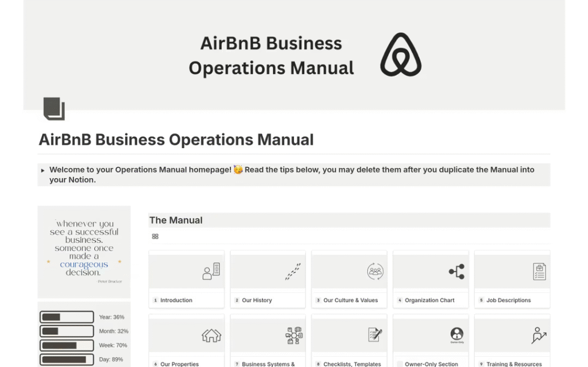Click the Week: 70% label
Screen dimensions: 588x367
113,345
